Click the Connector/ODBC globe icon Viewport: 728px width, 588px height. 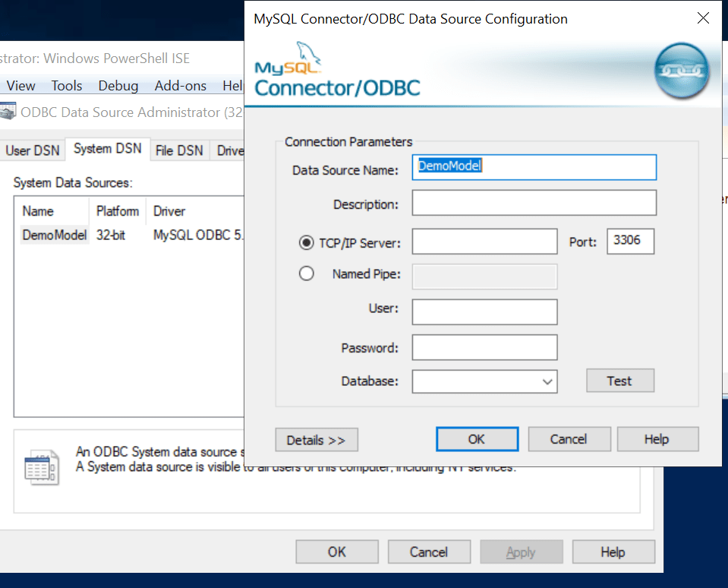point(681,70)
